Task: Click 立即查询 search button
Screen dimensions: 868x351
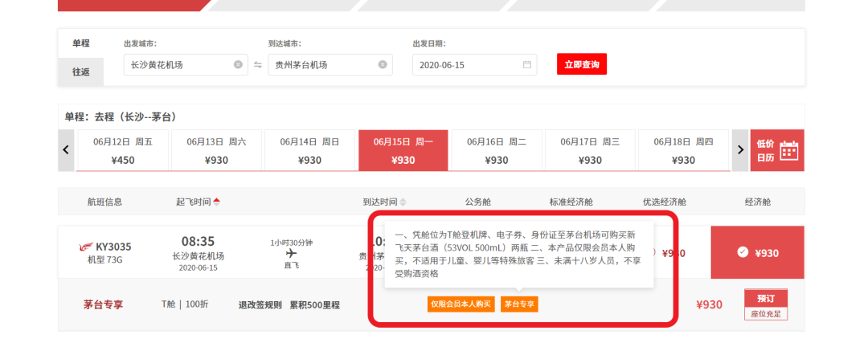Action: 582,64
